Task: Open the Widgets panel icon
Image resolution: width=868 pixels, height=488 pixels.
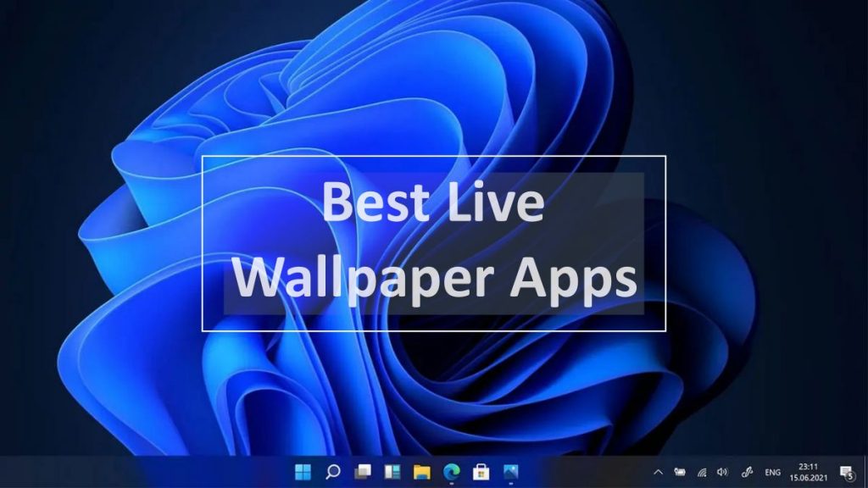Action: (x=392, y=472)
